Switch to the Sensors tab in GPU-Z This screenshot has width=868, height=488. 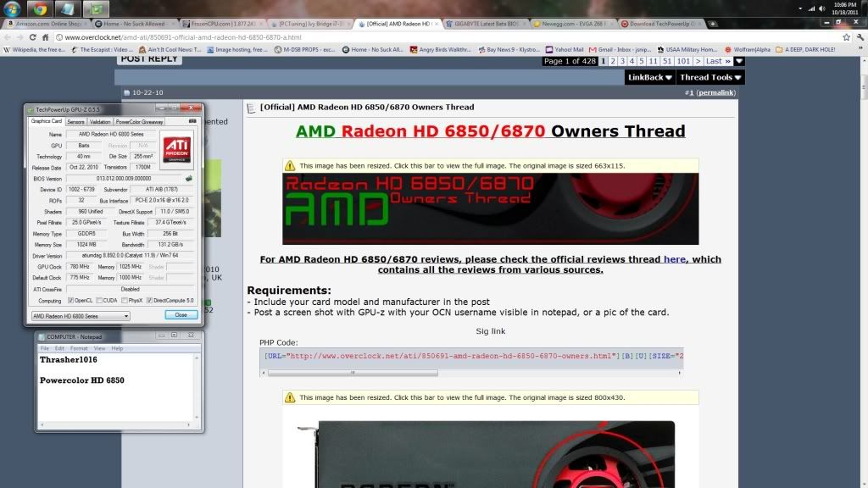coord(75,122)
